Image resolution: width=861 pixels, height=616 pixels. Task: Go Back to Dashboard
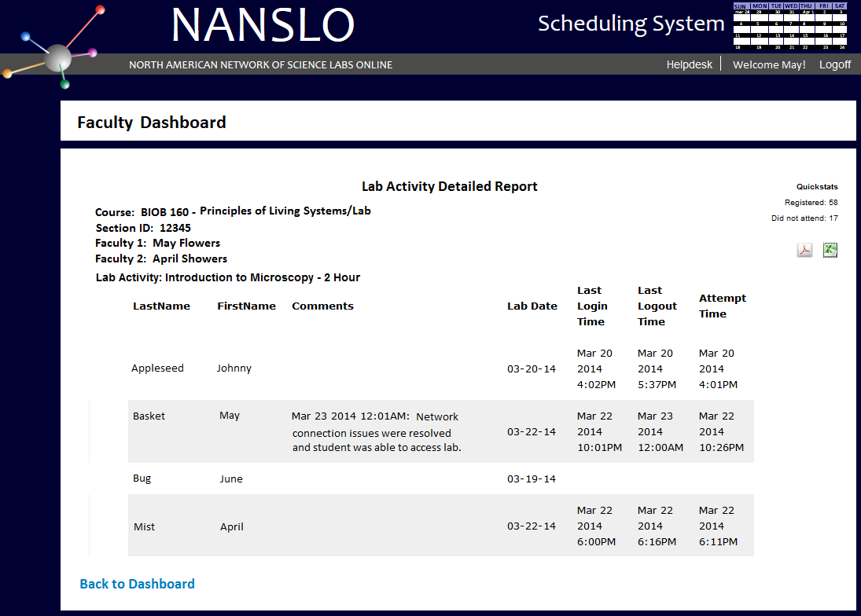(x=137, y=584)
